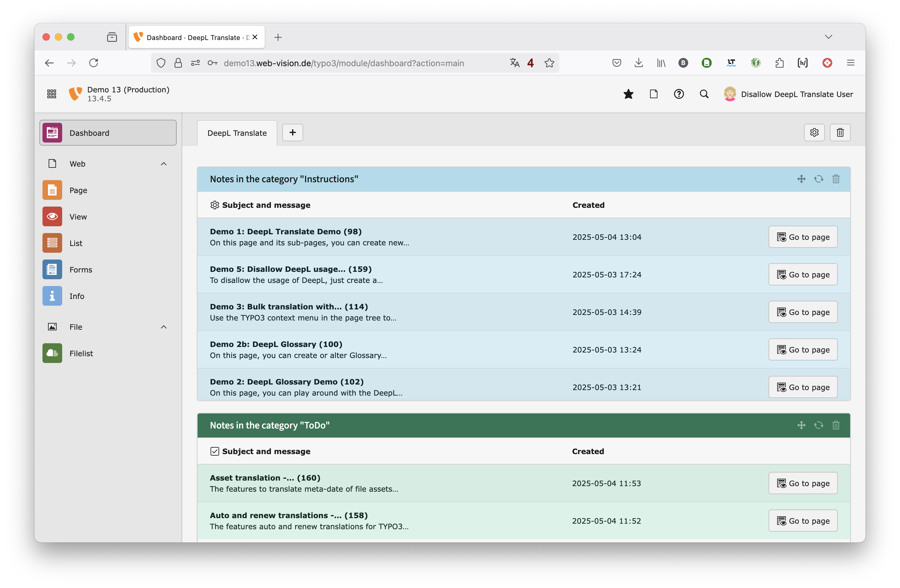Save page to Pocket icon
The image size is (900, 588).
(x=617, y=63)
